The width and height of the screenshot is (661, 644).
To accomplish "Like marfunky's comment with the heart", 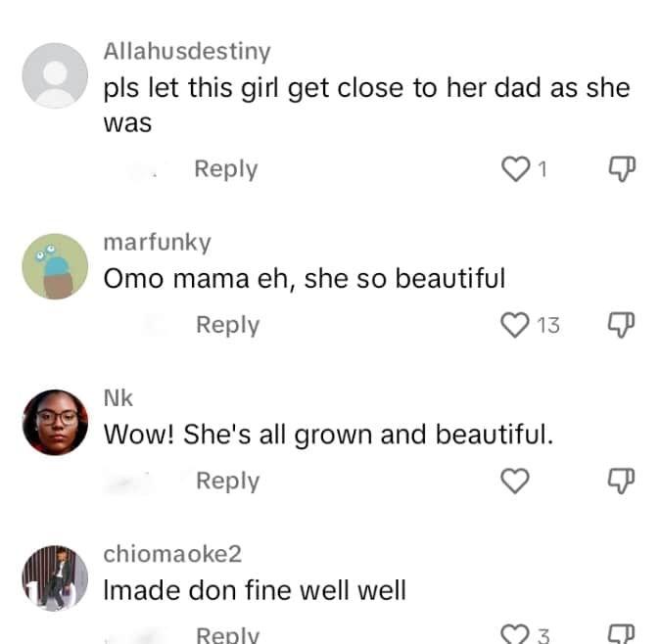I will click(515, 324).
